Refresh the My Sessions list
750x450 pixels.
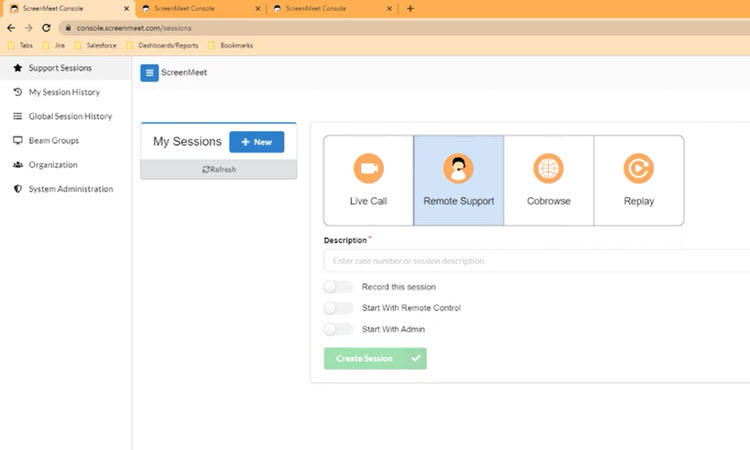219,169
